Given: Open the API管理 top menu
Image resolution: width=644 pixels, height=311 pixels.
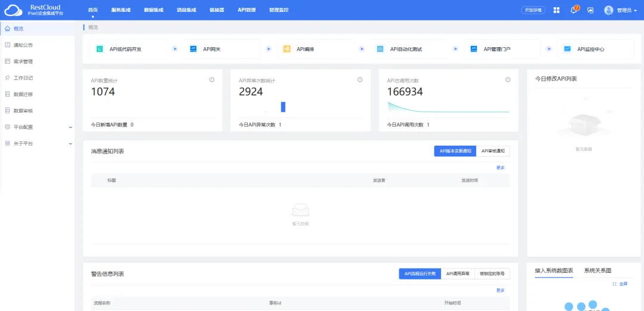Looking at the screenshot, I should click(x=246, y=10).
